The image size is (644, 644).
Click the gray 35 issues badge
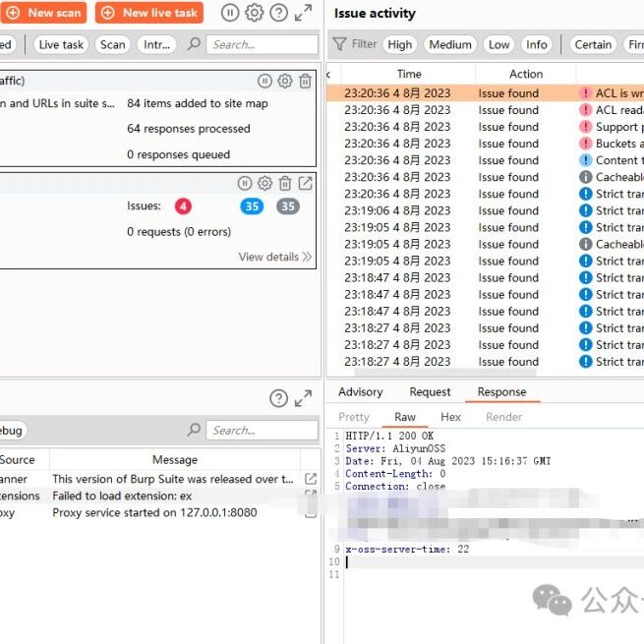288,206
